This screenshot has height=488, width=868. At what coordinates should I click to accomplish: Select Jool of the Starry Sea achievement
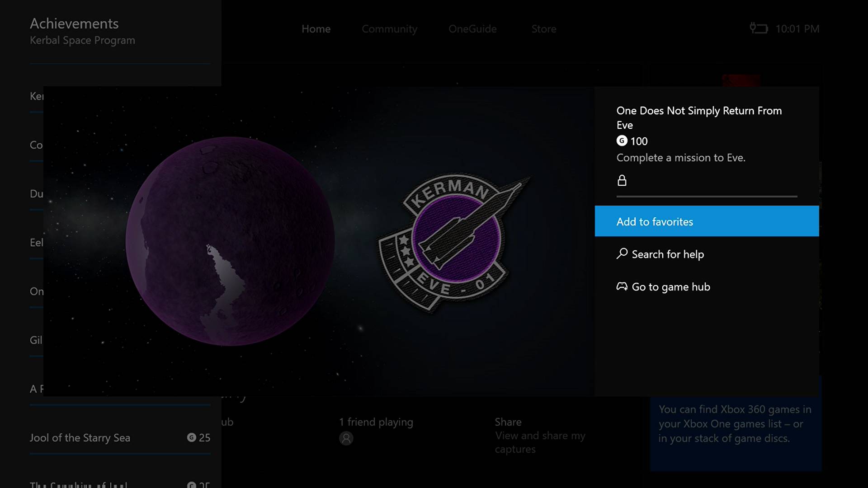[x=120, y=437]
